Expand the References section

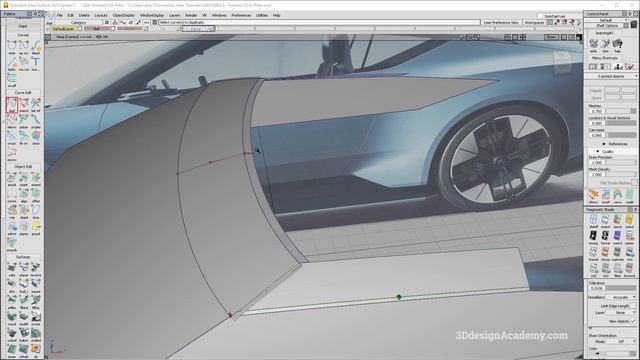click(604, 144)
